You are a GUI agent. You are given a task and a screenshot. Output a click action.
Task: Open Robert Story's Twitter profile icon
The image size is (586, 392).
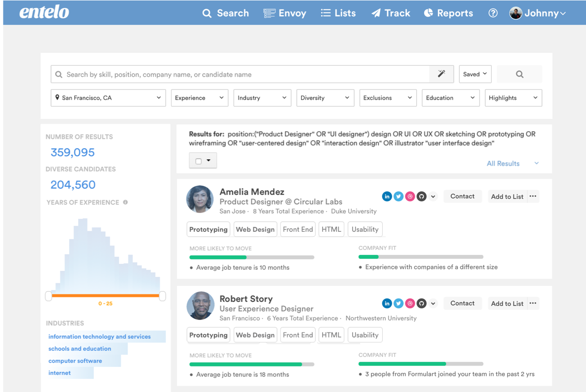tap(398, 303)
